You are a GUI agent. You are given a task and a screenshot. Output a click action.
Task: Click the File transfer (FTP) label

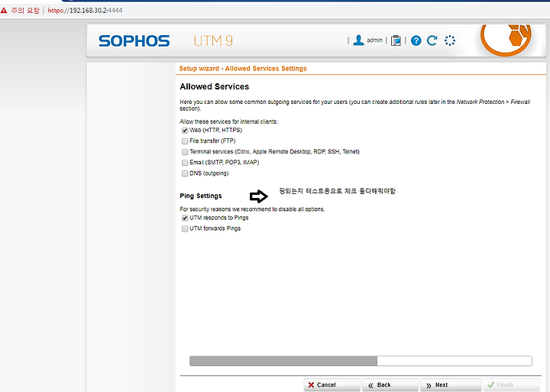tap(212, 141)
